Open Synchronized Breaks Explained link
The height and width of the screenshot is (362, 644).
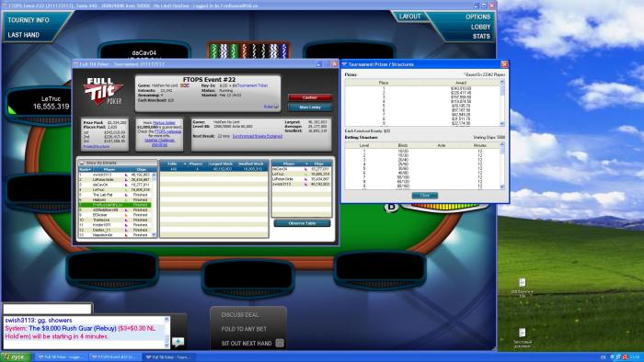pyautogui.click(x=257, y=136)
